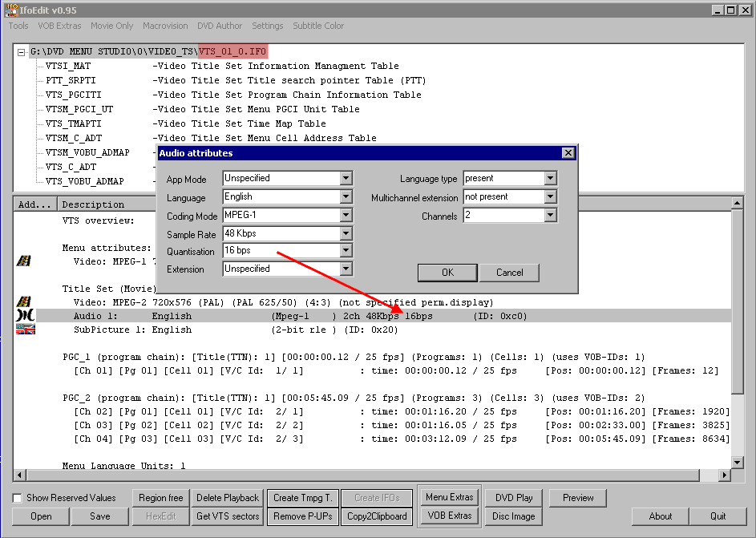Image resolution: width=756 pixels, height=538 pixels.
Task: Open the Language type dropdown
Action: 550,178
